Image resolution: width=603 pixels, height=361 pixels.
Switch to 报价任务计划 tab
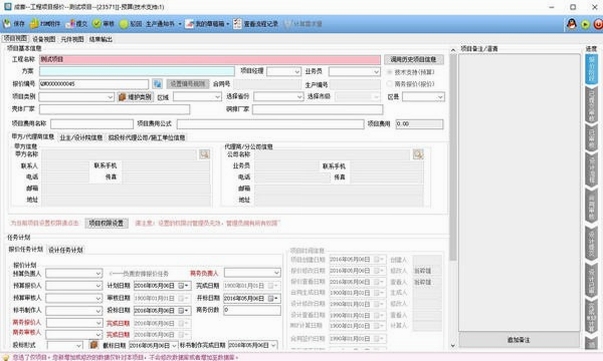(x=26, y=249)
